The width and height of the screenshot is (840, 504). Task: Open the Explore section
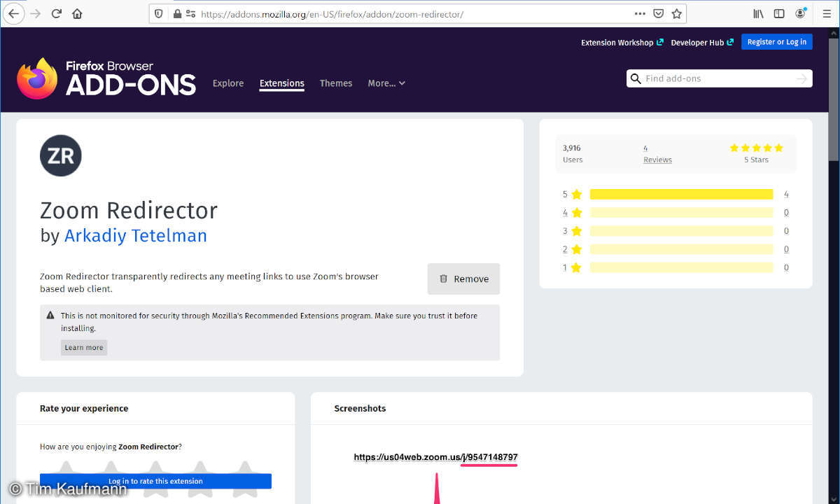[x=228, y=83]
